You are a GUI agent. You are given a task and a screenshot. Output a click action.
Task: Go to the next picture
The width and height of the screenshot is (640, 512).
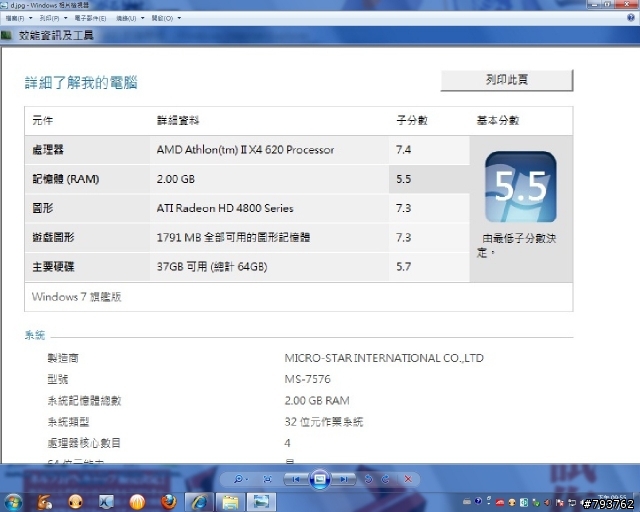[344, 479]
